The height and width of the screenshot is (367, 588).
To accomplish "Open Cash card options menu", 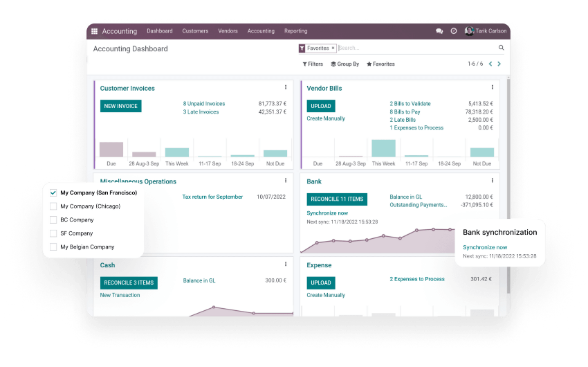I will pyautogui.click(x=286, y=265).
